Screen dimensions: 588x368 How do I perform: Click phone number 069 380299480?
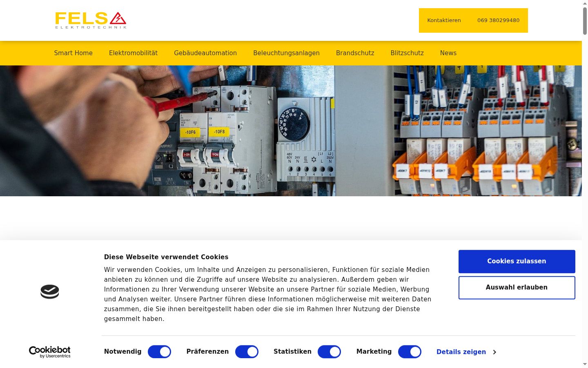point(499,20)
